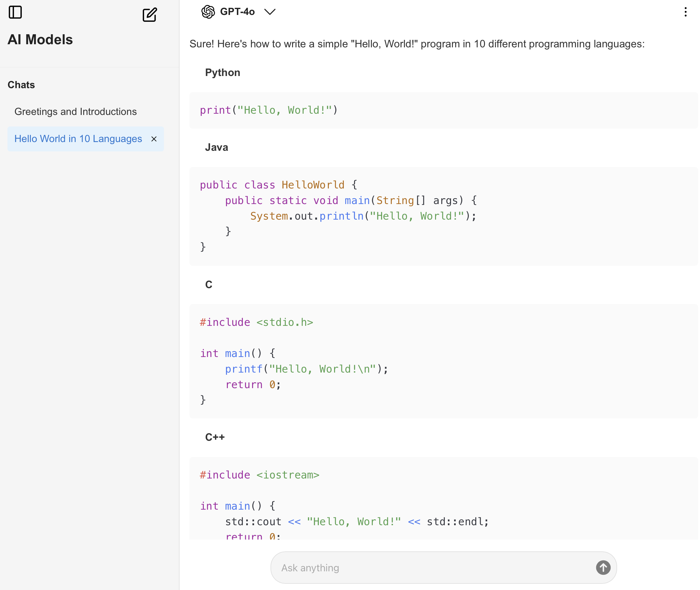Select the kebab menu at top right
Viewport: 700px width, 590px height.
point(685,12)
